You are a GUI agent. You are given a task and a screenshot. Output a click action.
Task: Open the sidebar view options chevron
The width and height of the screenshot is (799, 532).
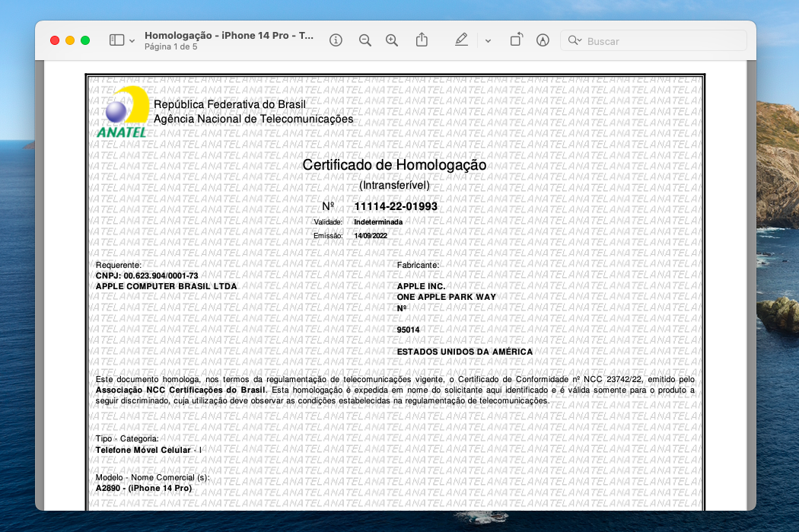coord(132,41)
